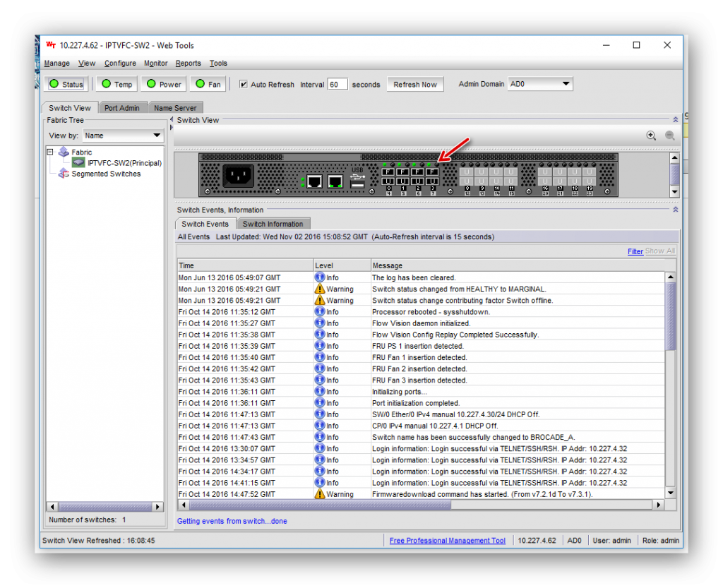The image size is (723, 588).
Task: Switch to the Port Admin tab
Action: tap(122, 107)
